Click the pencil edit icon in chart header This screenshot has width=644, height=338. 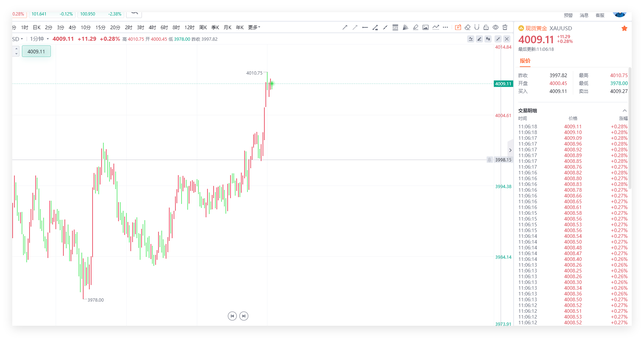479,39
